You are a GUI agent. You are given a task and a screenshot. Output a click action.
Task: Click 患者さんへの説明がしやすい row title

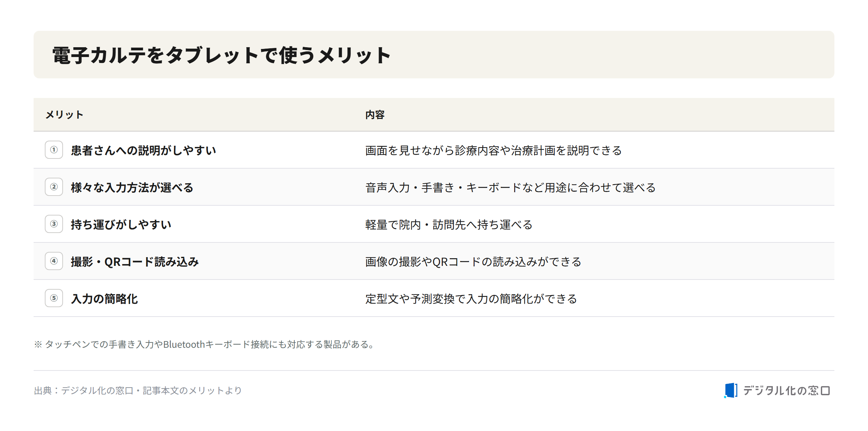click(143, 150)
